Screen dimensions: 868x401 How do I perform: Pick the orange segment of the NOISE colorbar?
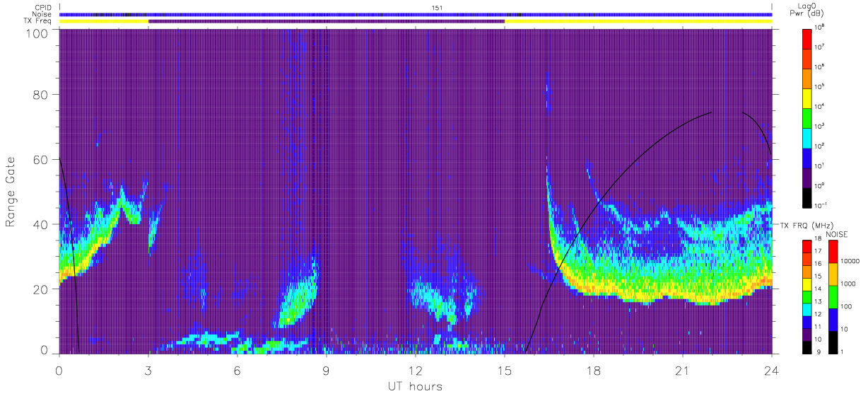832,274
